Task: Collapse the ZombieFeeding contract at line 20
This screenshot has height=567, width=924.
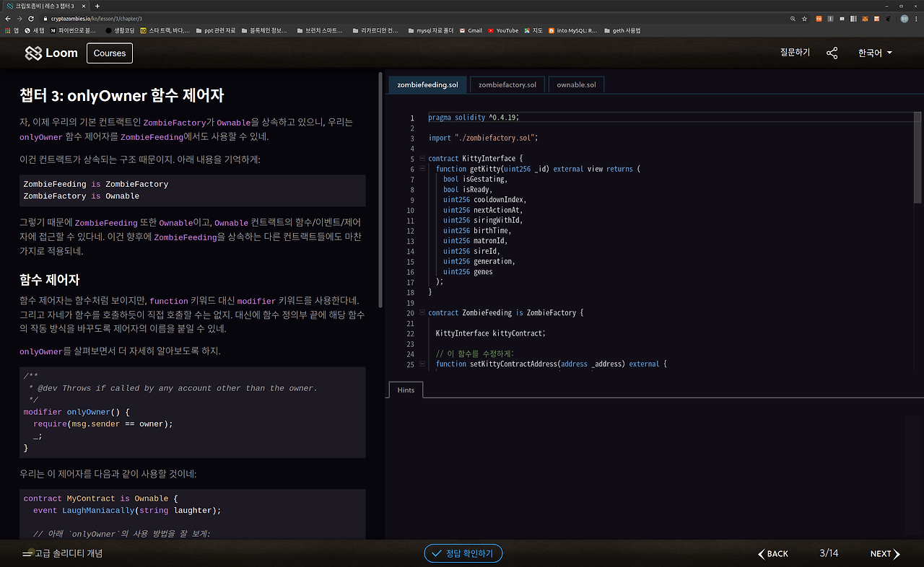Action: tap(422, 313)
